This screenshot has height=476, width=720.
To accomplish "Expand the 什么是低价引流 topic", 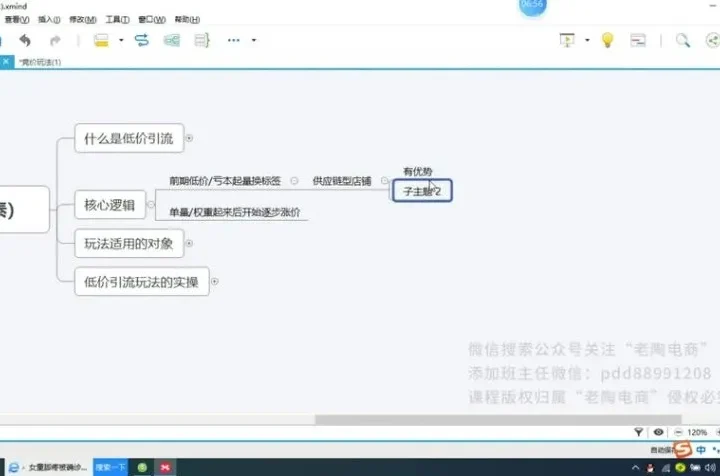I will click(x=189, y=139).
